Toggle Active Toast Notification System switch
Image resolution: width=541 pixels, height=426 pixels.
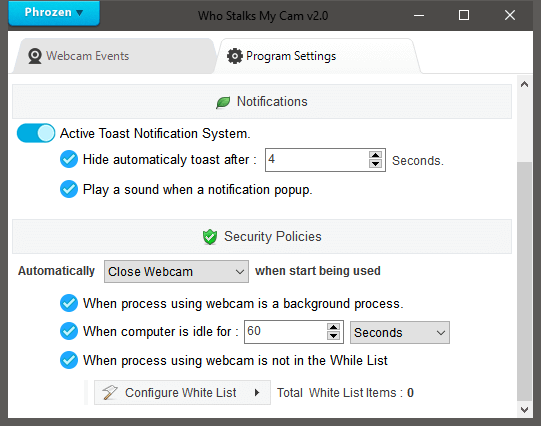[x=36, y=133]
